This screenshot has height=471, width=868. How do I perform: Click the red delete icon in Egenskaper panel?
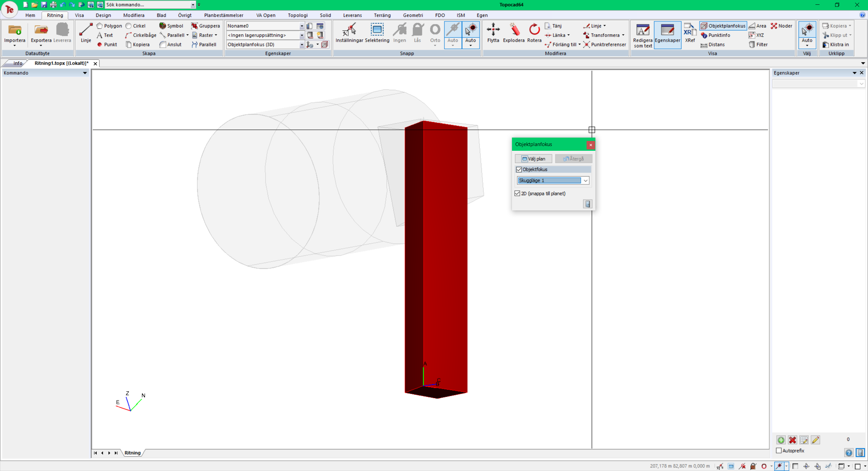pyautogui.click(x=792, y=440)
